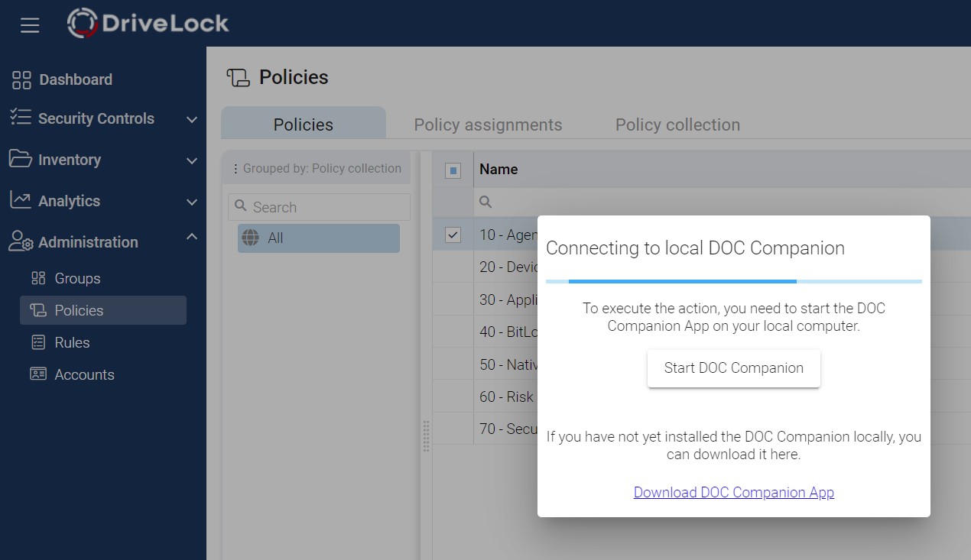Click the Groups icon in sidebar
Viewport: 971px width, 560px height.
(x=37, y=278)
